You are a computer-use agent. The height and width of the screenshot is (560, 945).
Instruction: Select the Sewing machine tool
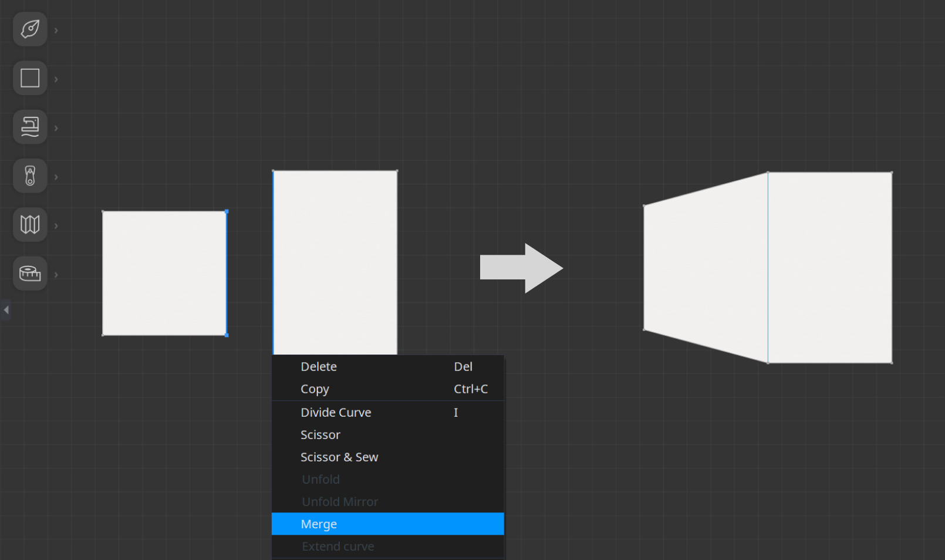pos(30,127)
